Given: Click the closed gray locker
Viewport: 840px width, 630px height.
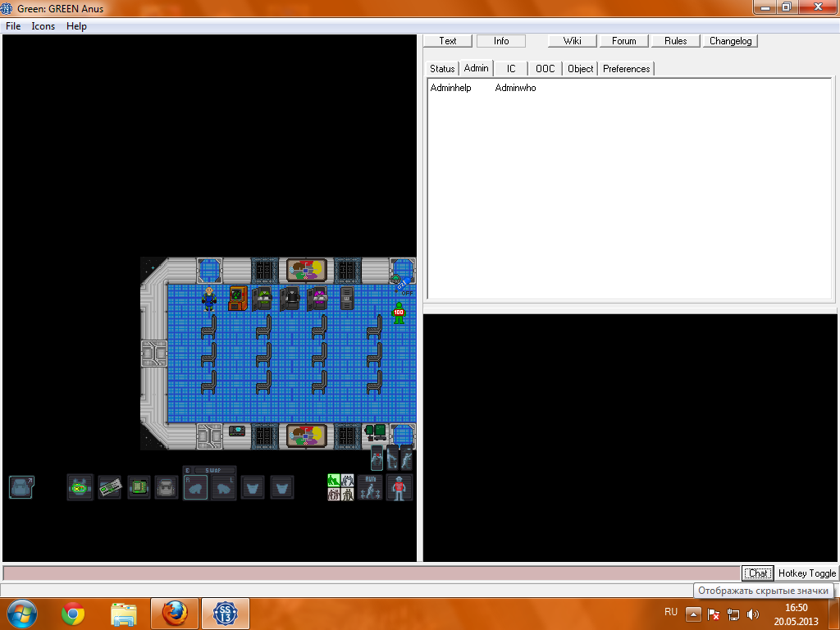Looking at the screenshot, I should (x=347, y=299).
